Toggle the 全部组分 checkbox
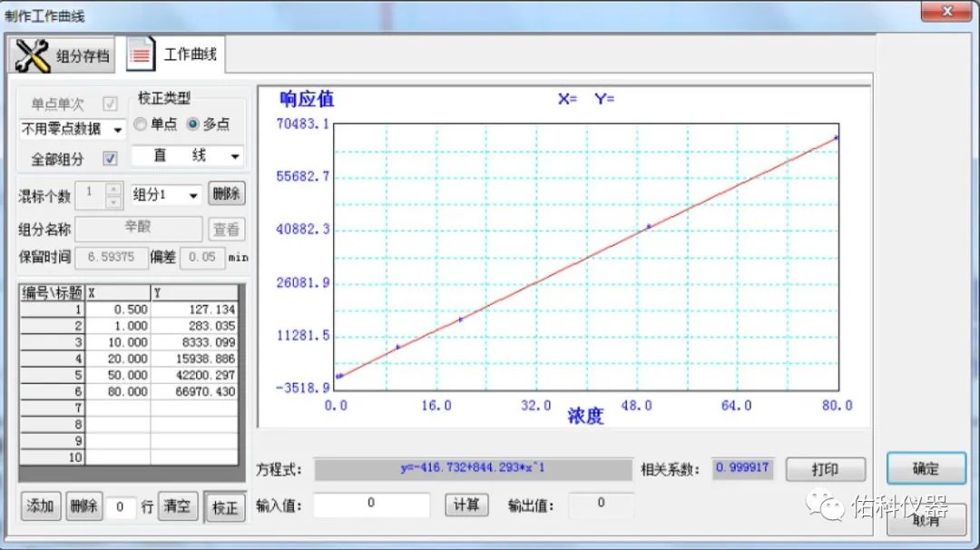Viewport: 980px width, 550px height. coord(111,159)
